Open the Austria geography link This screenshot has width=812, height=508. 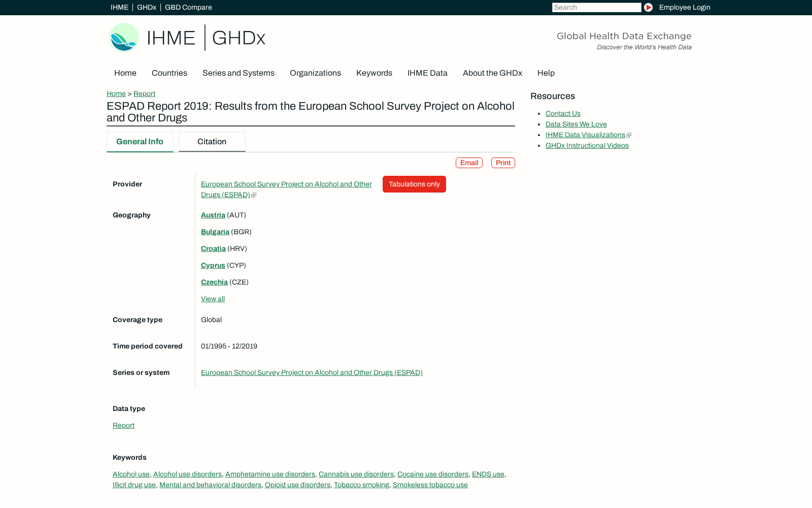point(213,215)
